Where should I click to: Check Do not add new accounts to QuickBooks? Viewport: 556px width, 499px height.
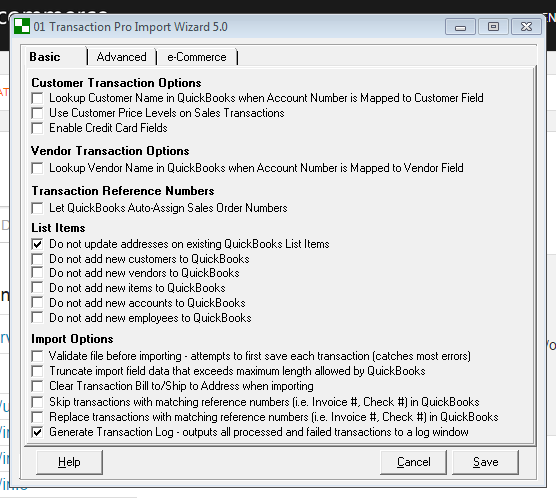click(37, 303)
